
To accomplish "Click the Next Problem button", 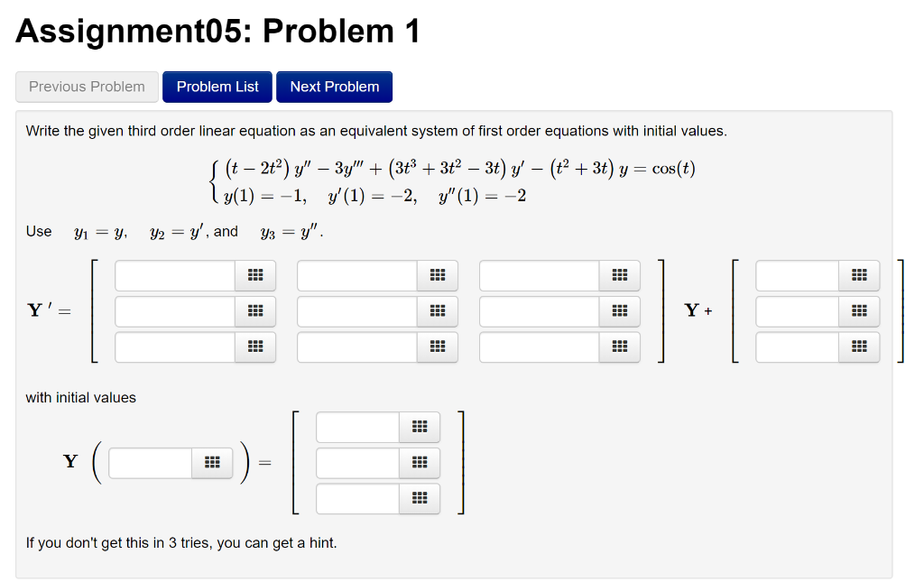I will point(334,87).
